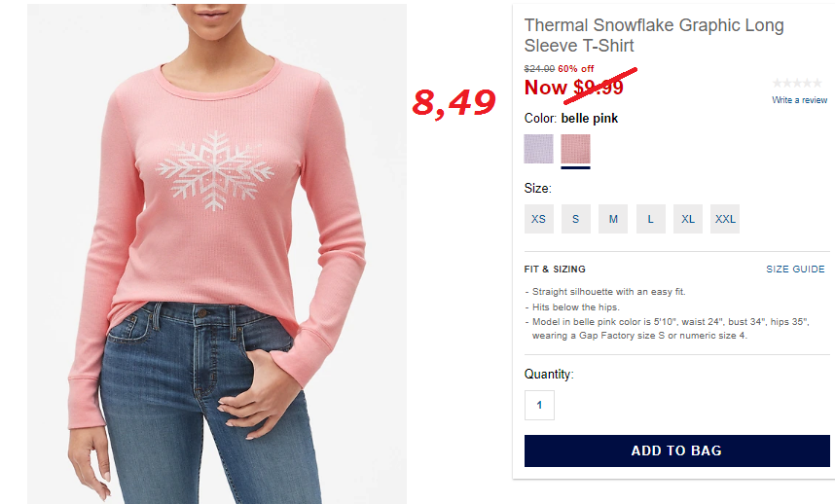Select size XL

tap(688, 219)
